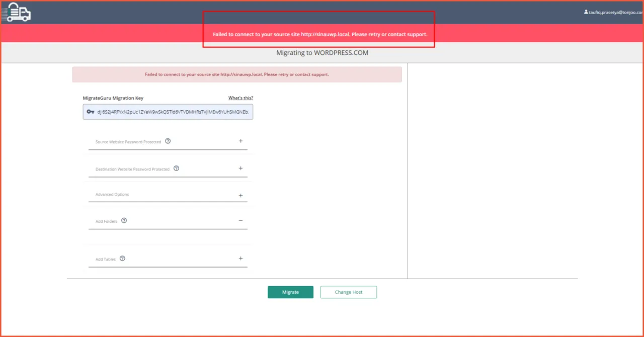Screen dimensions: 644x337
Task: Expand the Destination Website Password Protected section
Action: pos(240,168)
